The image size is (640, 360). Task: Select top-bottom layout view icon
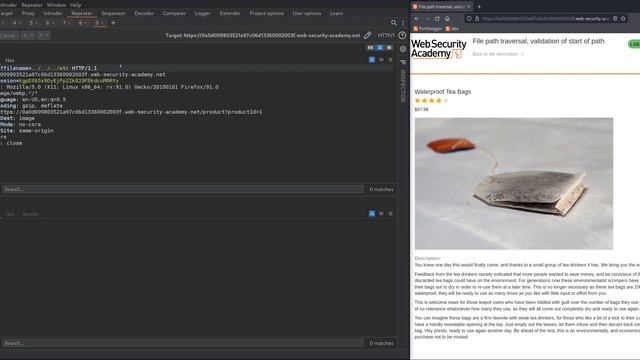coord(380,48)
